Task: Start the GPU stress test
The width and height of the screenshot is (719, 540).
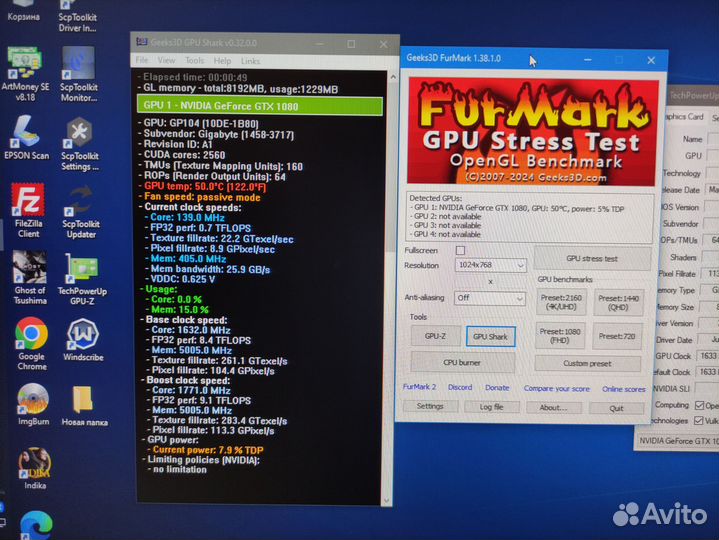Action: coord(592,258)
